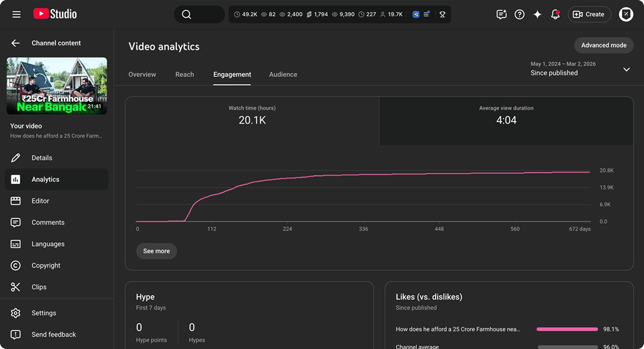Open the notifications bell

click(x=555, y=14)
